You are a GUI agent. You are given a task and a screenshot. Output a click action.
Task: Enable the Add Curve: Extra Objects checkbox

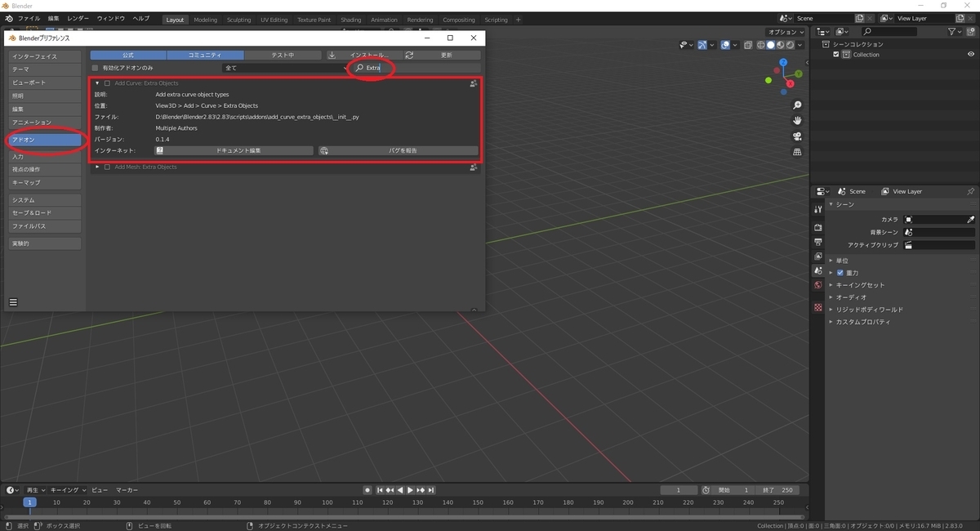tap(107, 83)
